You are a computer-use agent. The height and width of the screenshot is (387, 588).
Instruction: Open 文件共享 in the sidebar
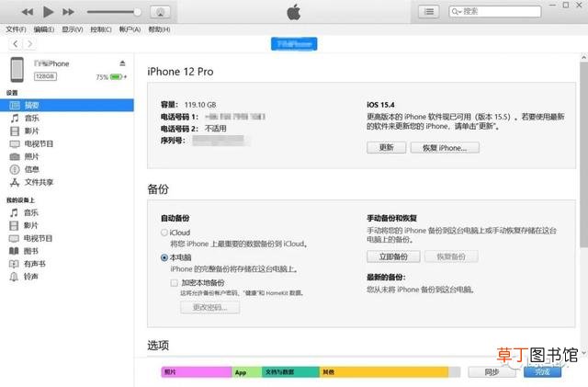tap(39, 182)
